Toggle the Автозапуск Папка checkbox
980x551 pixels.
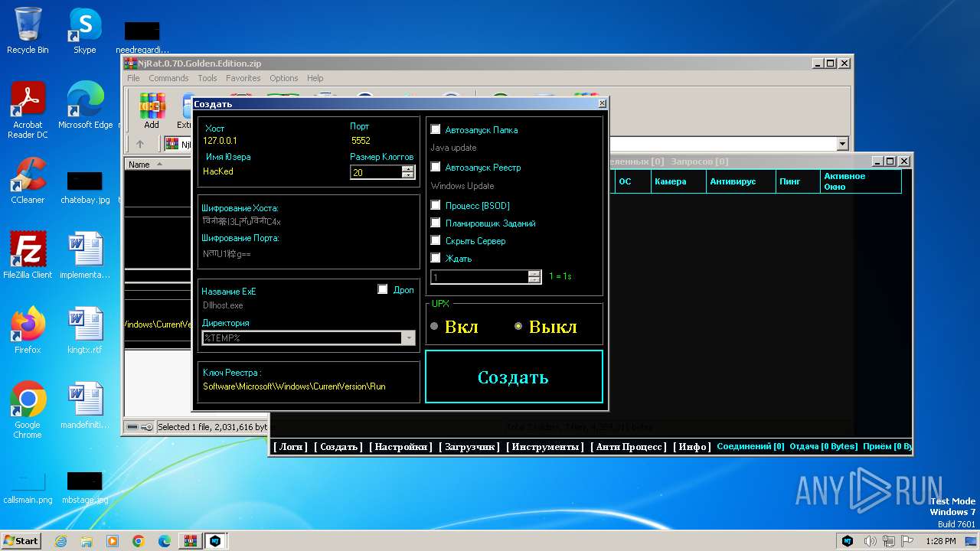pyautogui.click(x=436, y=129)
